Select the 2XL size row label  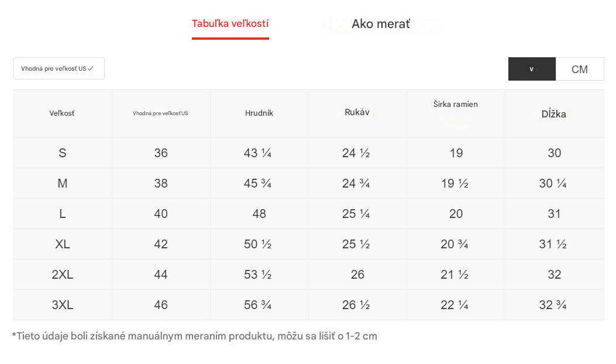[63, 275]
